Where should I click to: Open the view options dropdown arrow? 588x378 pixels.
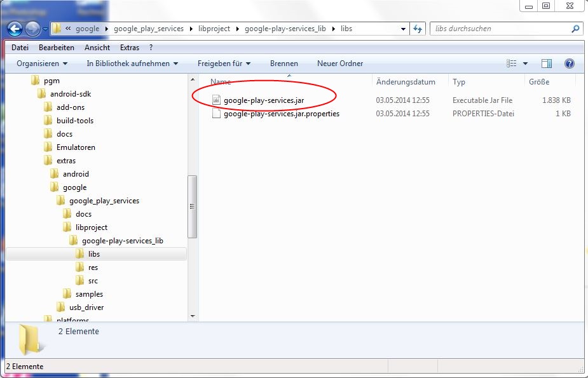click(x=525, y=64)
